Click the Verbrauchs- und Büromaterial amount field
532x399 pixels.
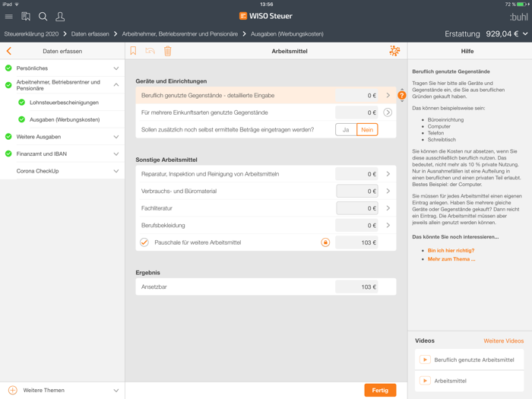click(357, 191)
